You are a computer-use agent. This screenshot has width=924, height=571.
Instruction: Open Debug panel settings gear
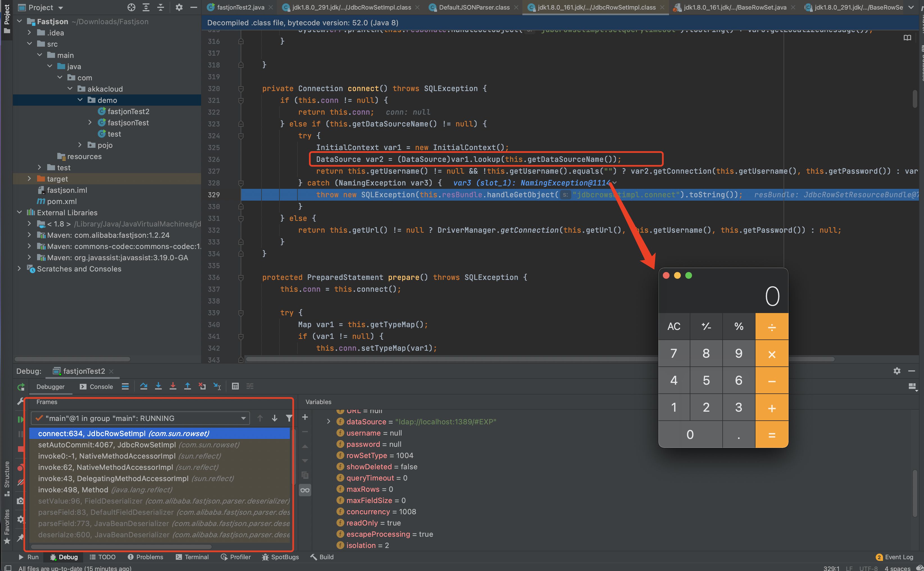(x=897, y=371)
